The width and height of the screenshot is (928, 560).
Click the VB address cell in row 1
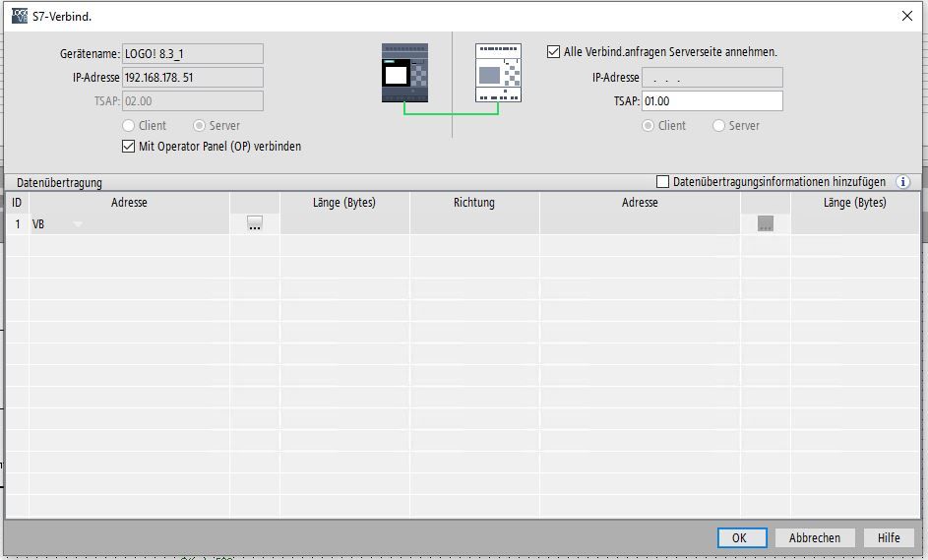pyautogui.click(x=129, y=223)
